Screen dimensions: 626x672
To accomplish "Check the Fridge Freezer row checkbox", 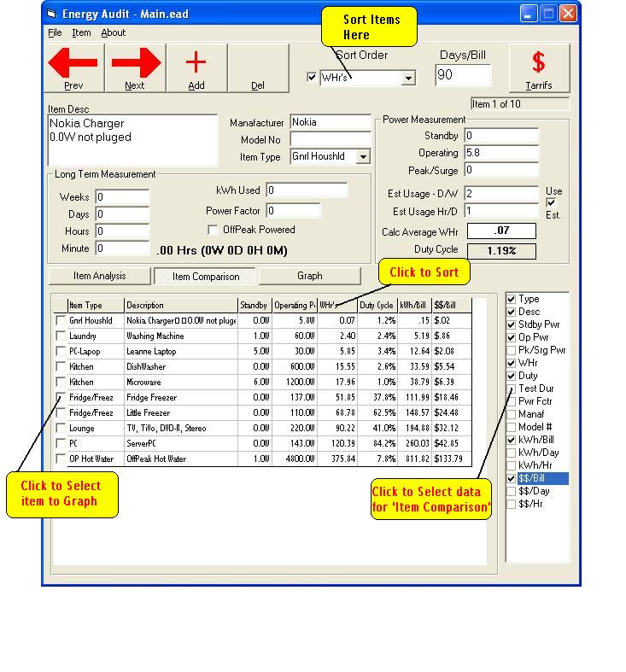I will tap(61, 397).
